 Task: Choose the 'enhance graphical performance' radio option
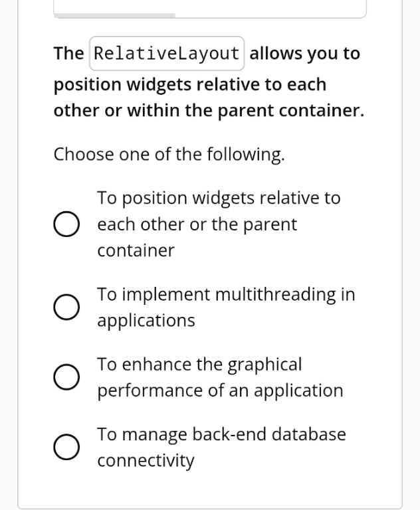[x=66, y=377]
